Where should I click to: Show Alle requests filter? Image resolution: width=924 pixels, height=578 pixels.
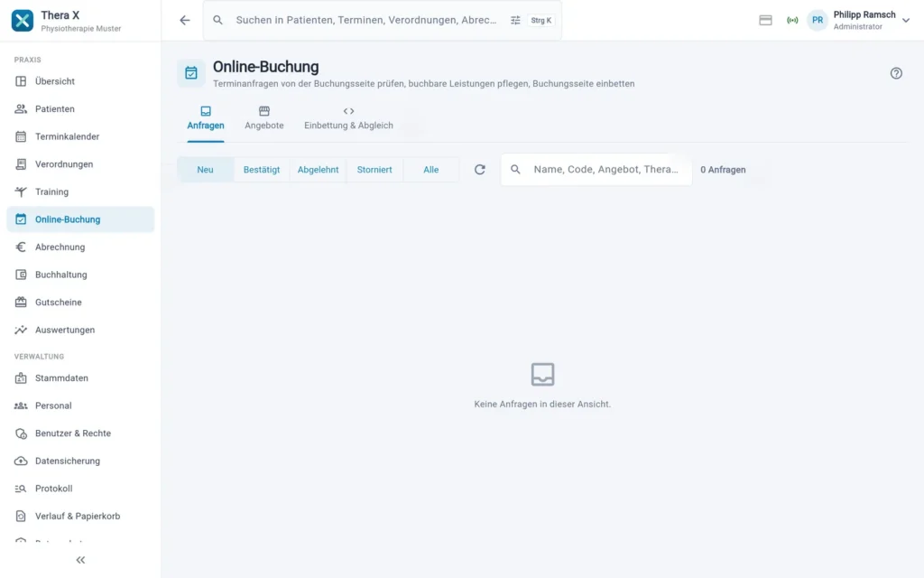pos(430,170)
